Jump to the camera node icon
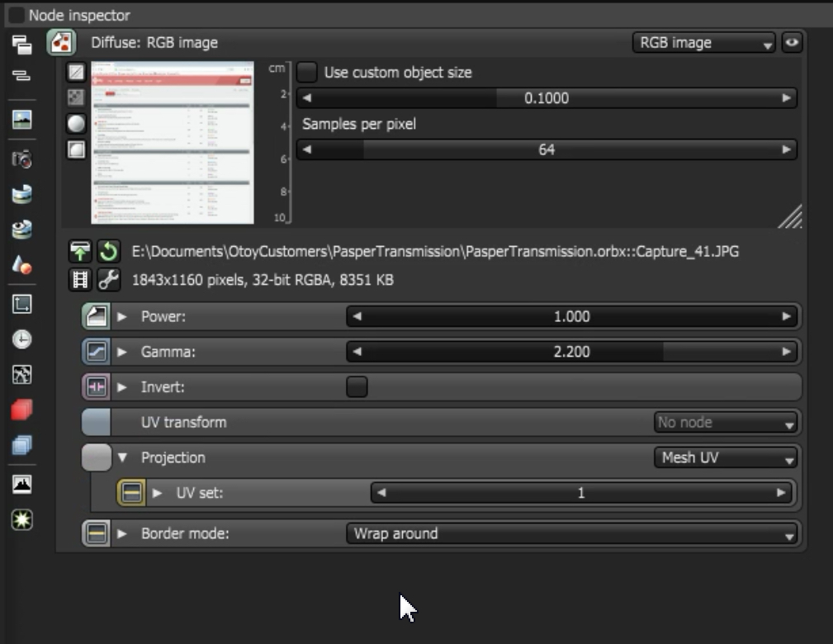Screen dimensions: 833x644 [x=21, y=159]
